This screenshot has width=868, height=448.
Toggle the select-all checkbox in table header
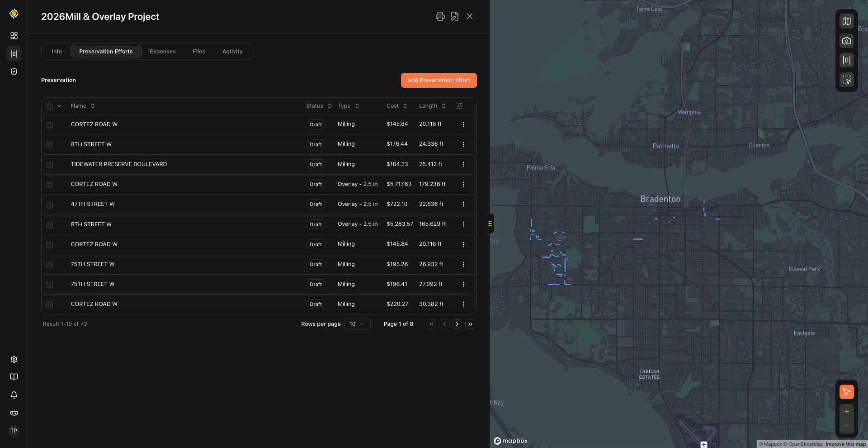pos(50,106)
